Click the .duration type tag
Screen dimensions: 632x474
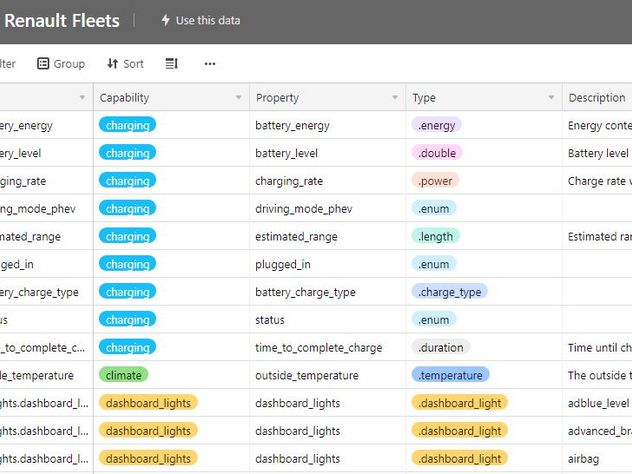pyautogui.click(x=441, y=348)
